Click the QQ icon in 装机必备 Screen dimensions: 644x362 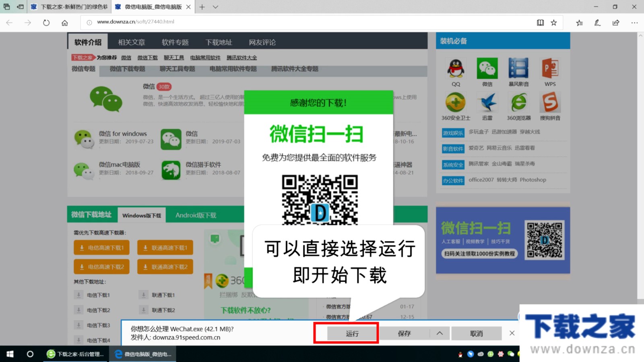pos(456,68)
